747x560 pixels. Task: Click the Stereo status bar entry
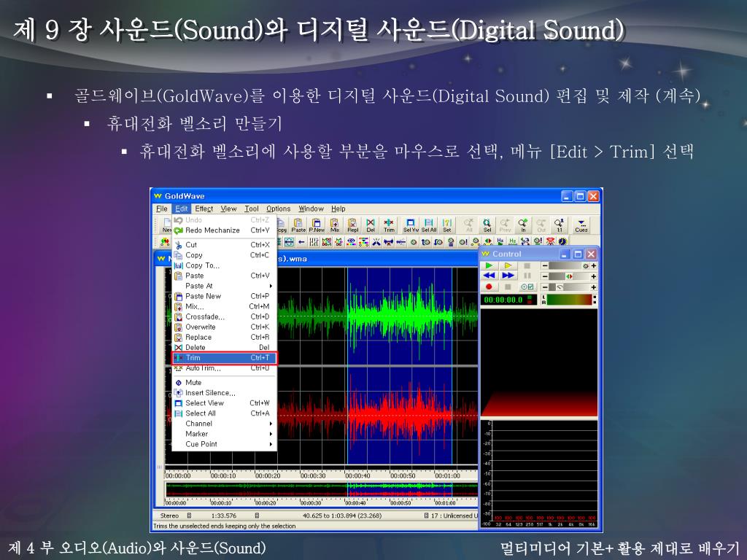click(169, 516)
